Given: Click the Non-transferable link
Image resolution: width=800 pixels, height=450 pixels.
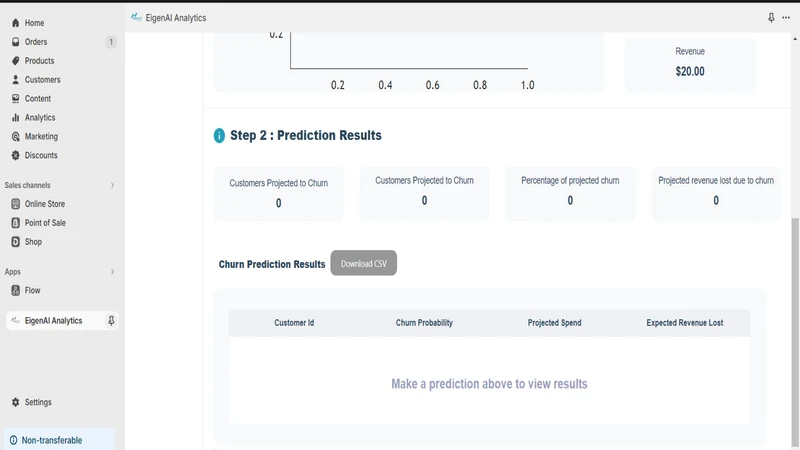Looking at the screenshot, I should (52, 440).
